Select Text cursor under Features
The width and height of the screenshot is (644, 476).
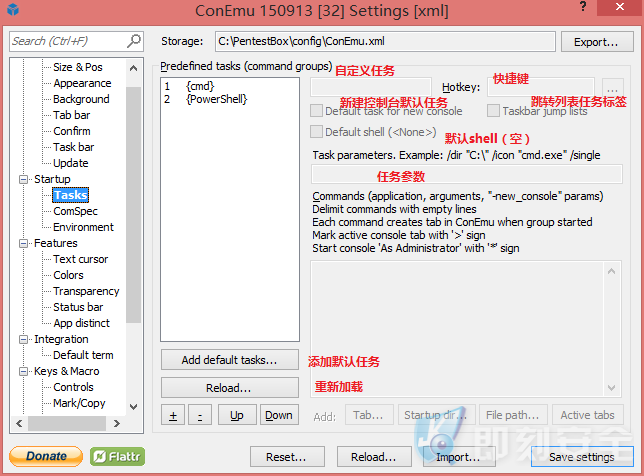tap(80, 259)
